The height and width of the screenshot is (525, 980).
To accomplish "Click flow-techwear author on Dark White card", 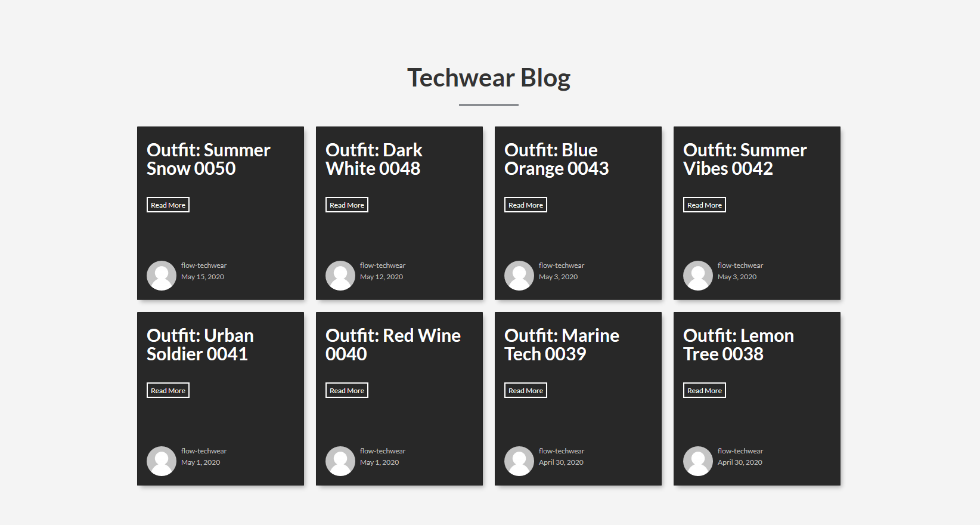I will pos(383,265).
